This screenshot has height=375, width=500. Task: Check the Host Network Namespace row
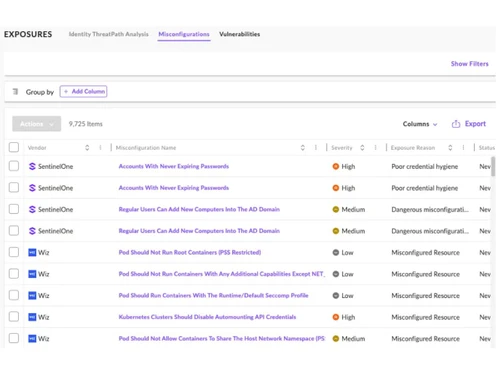[x=14, y=338]
